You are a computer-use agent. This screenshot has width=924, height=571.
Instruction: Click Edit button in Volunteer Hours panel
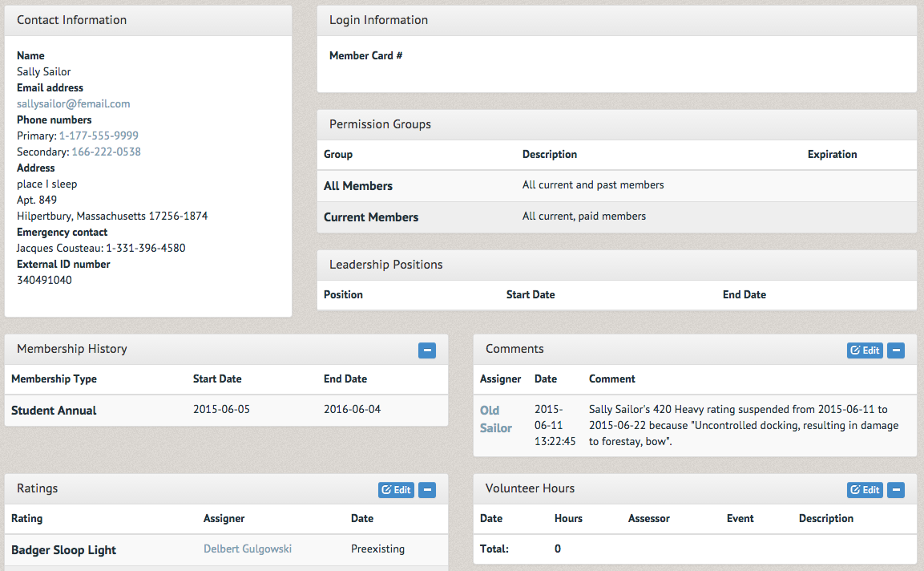click(865, 489)
